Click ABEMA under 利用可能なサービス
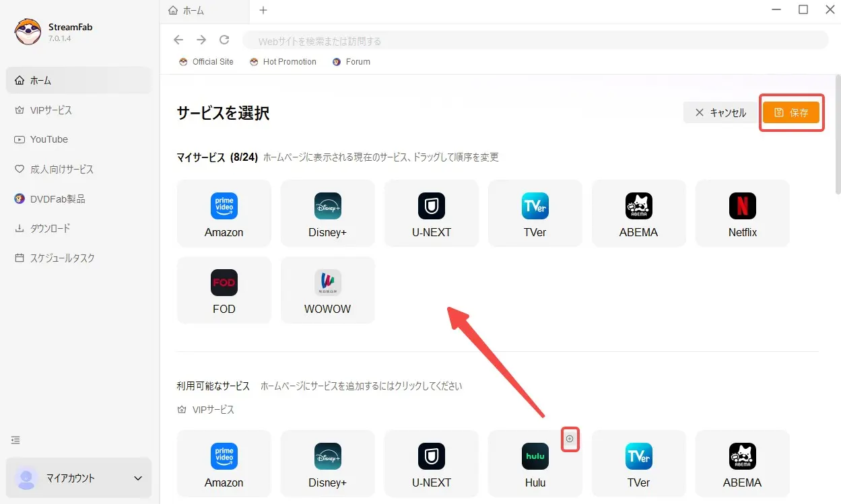The image size is (841, 504). coord(743,464)
